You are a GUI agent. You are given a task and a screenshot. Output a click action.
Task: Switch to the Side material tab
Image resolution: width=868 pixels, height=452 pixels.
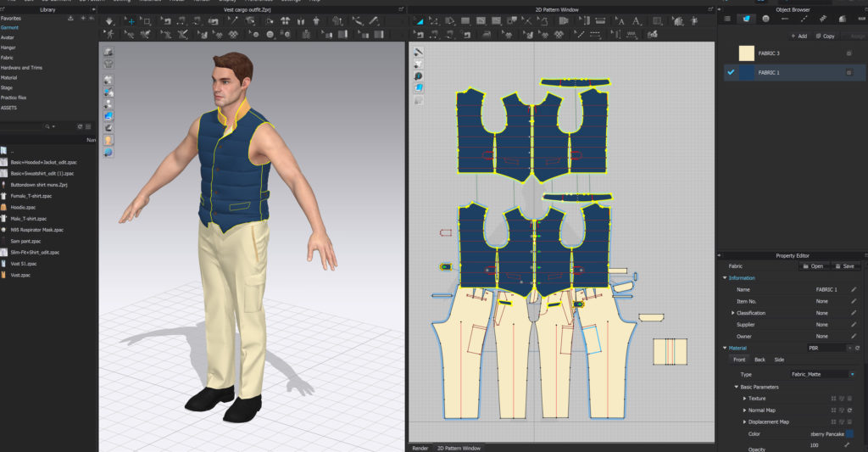pyautogui.click(x=779, y=360)
